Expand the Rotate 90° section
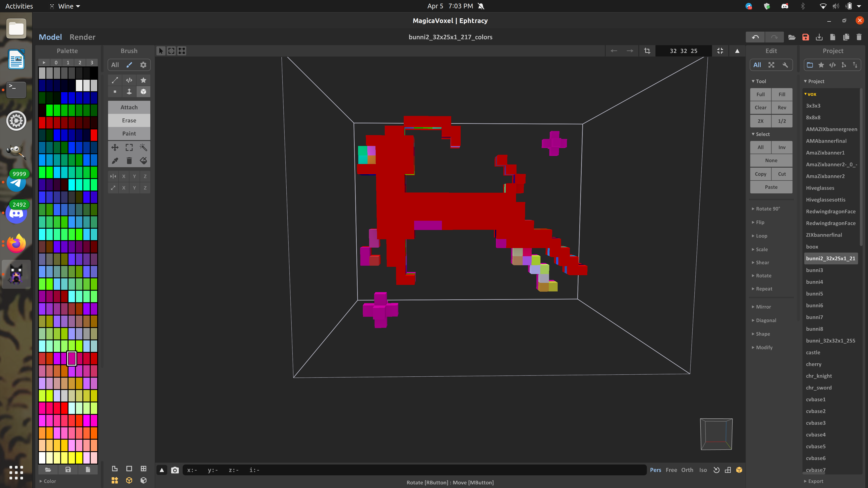Screen dimensions: 868x488 point(766,209)
